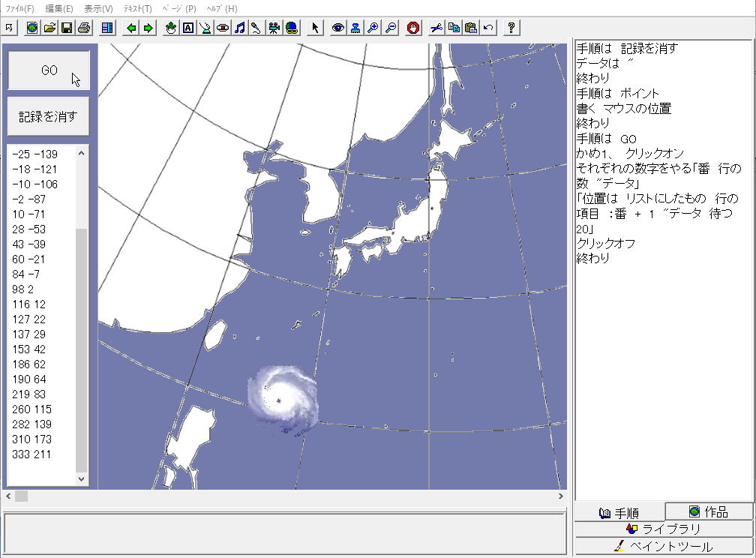Image resolution: width=756 pixels, height=558 pixels.
Task: Expand the ライブラリ panel
Action: (664, 529)
